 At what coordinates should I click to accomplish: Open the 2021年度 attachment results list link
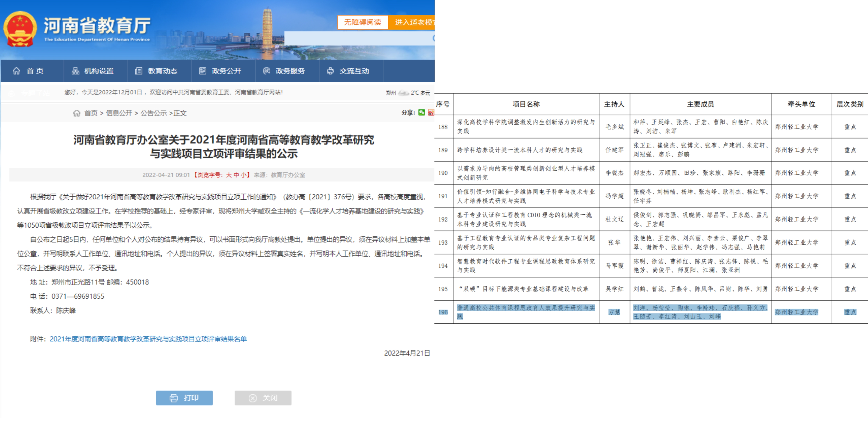(148, 339)
